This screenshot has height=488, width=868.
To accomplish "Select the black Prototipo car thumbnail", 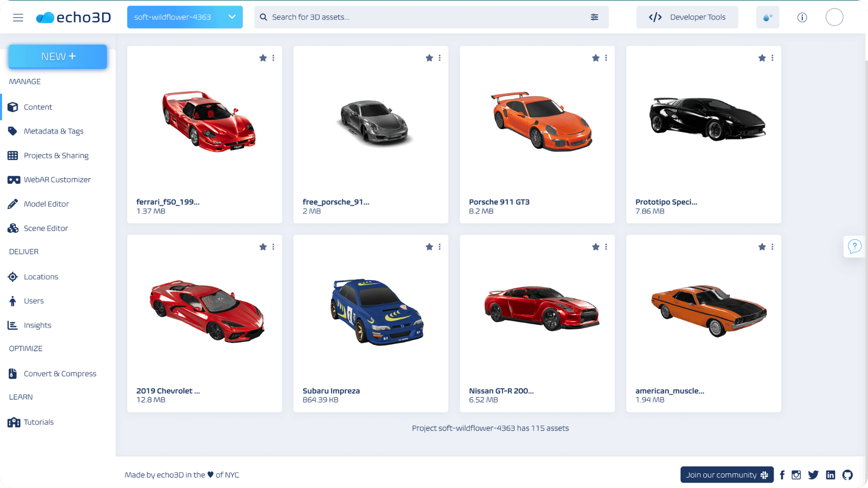I will tap(707, 119).
